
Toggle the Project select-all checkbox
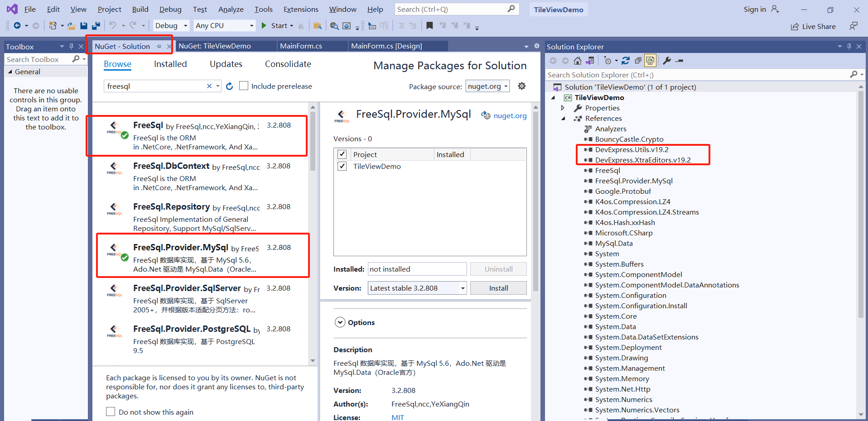(342, 154)
